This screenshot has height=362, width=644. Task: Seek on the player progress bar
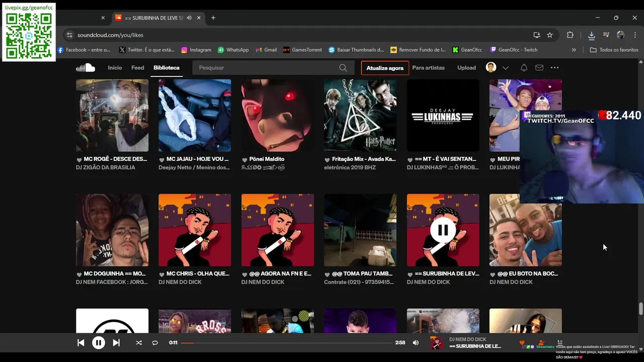coord(287,343)
